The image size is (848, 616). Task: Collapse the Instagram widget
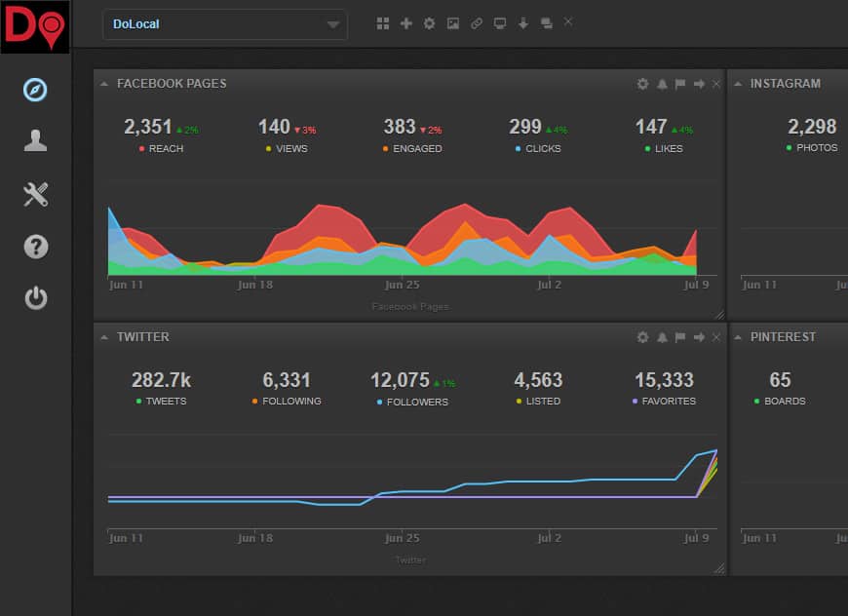tap(738, 84)
